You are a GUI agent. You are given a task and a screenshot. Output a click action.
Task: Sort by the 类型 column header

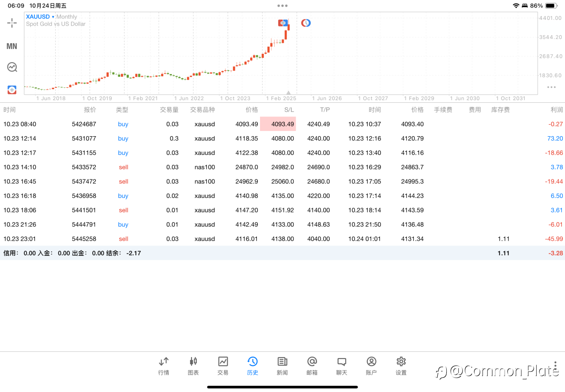click(x=122, y=110)
